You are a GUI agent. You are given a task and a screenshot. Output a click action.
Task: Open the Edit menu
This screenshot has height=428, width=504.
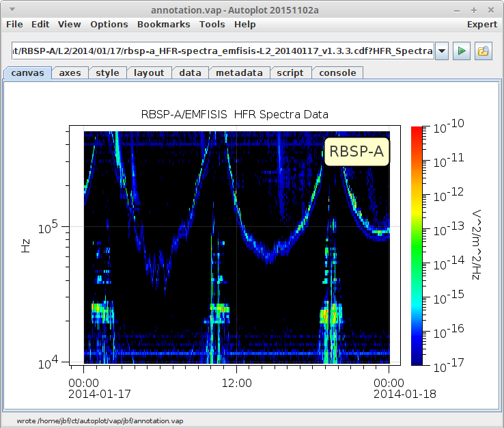[x=40, y=25]
